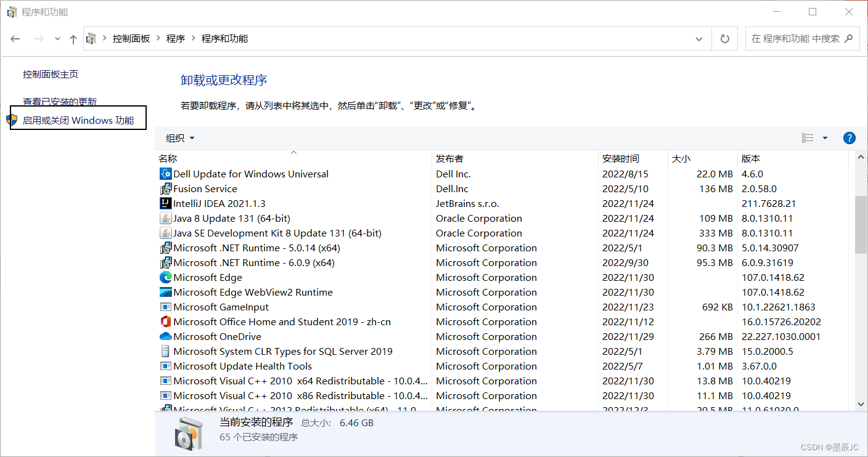
Task: Click version 211.7628.21 cell
Action: click(x=769, y=204)
